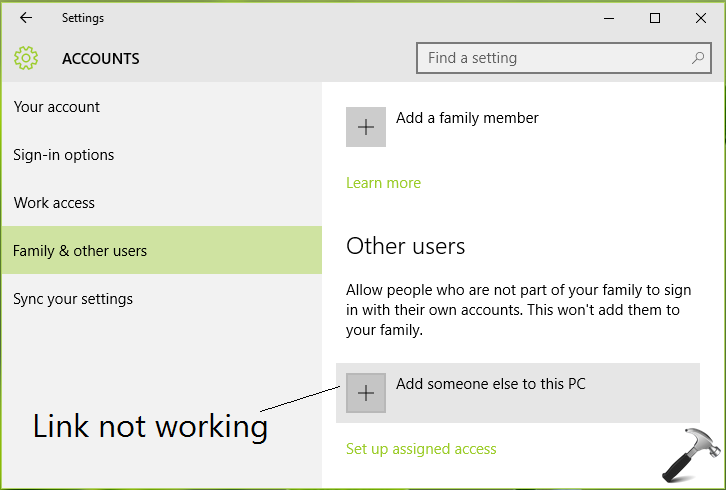Screen dimensions: 726x490
Task: Click the Add someone else to this PC text
Action: [490, 383]
